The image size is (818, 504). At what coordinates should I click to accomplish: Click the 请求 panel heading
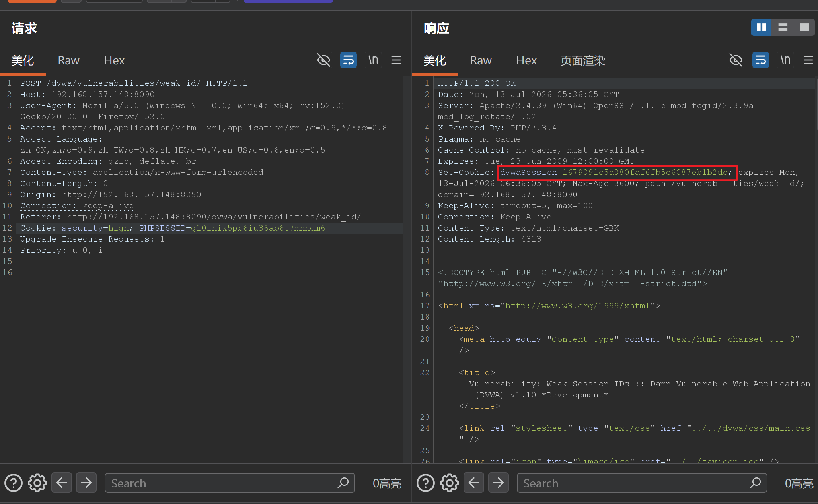coord(24,28)
